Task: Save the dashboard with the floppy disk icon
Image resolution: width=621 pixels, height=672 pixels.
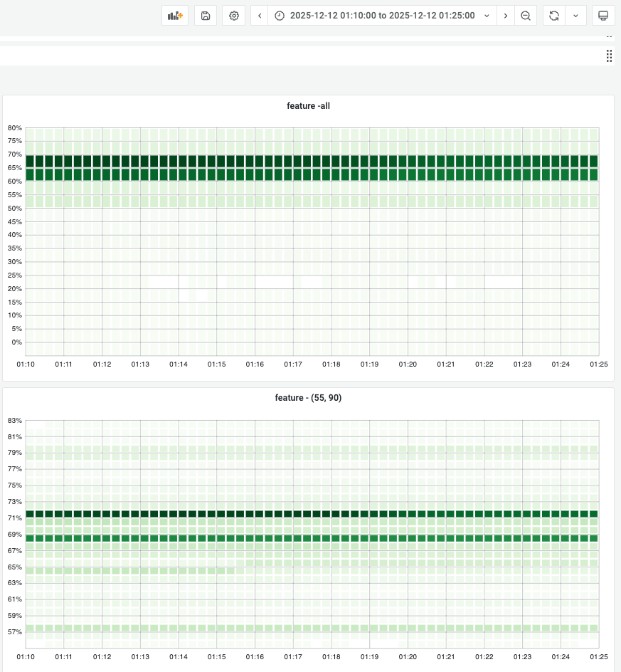Action: [x=206, y=16]
